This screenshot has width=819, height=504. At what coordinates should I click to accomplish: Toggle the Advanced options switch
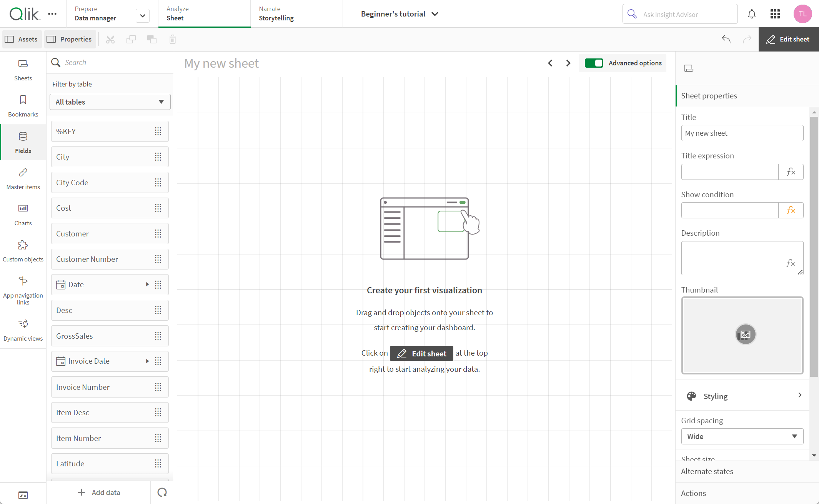click(594, 63)
